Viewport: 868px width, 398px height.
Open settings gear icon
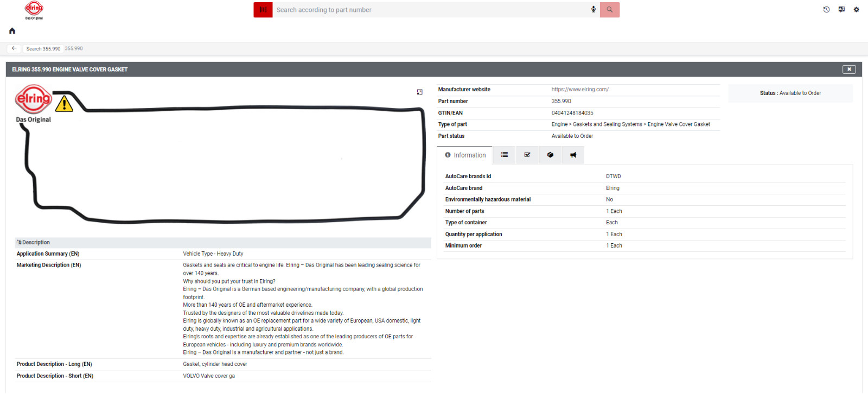pyautogui.click(x=857, y=10)
